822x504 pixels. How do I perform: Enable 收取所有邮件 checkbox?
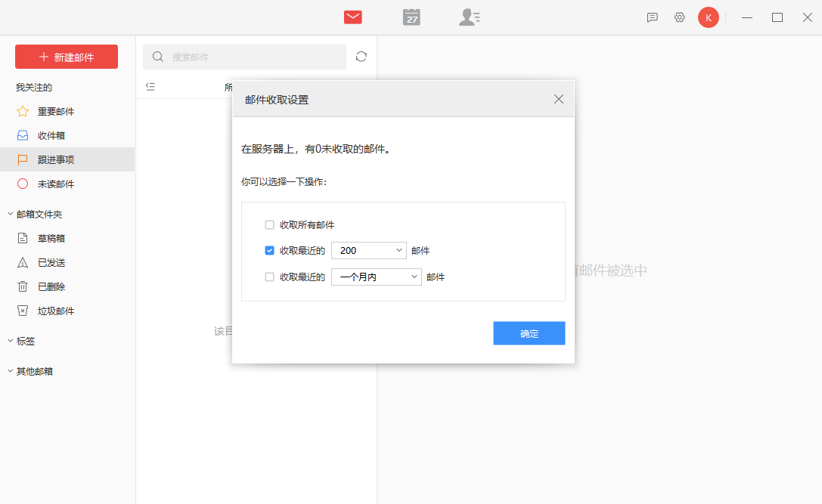[x=269, y=225]
